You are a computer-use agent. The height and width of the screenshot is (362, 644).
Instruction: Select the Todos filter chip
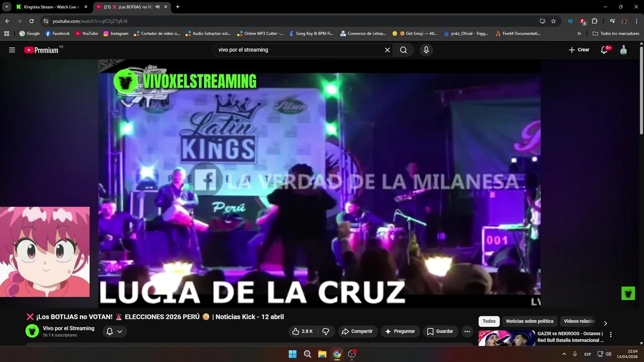489,321
